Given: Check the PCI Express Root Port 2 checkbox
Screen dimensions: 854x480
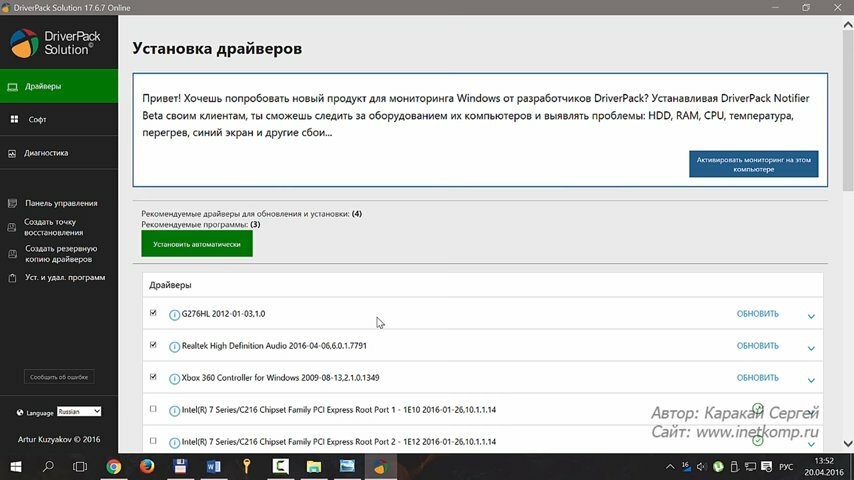Looking at the screenshot, I should tap(153, 441).
